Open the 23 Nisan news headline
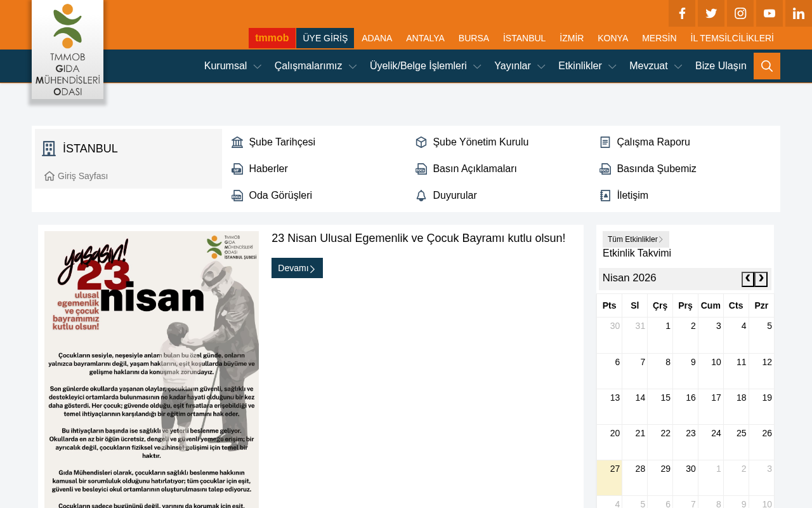 [419, 238]
